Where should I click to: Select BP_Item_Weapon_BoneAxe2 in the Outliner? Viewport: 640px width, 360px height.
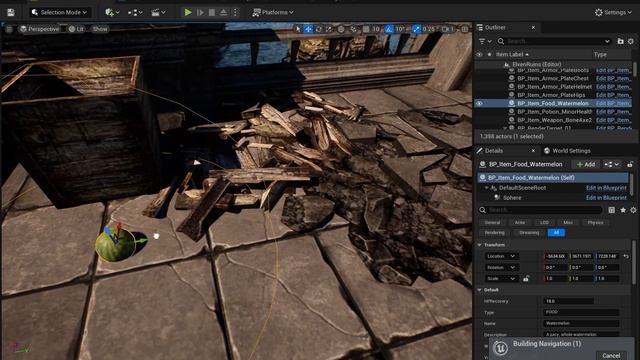click(x=554, y=120)
